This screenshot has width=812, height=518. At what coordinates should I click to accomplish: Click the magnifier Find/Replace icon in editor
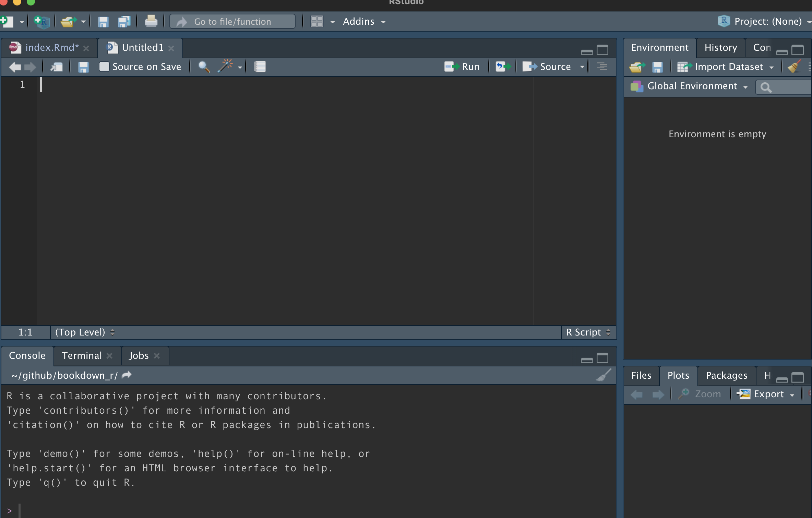[x=204, y=67]
